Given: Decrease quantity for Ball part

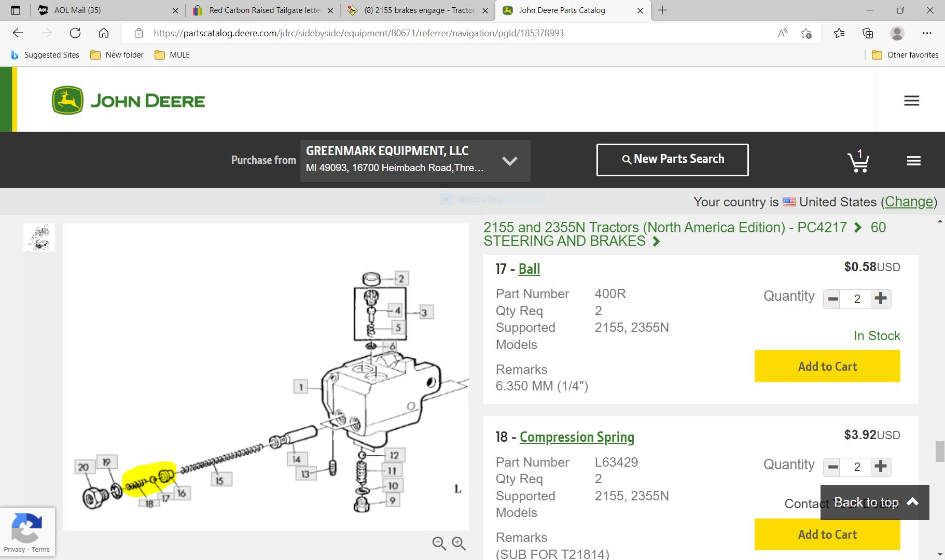Looking at the screenshot, I should [833, 299].
